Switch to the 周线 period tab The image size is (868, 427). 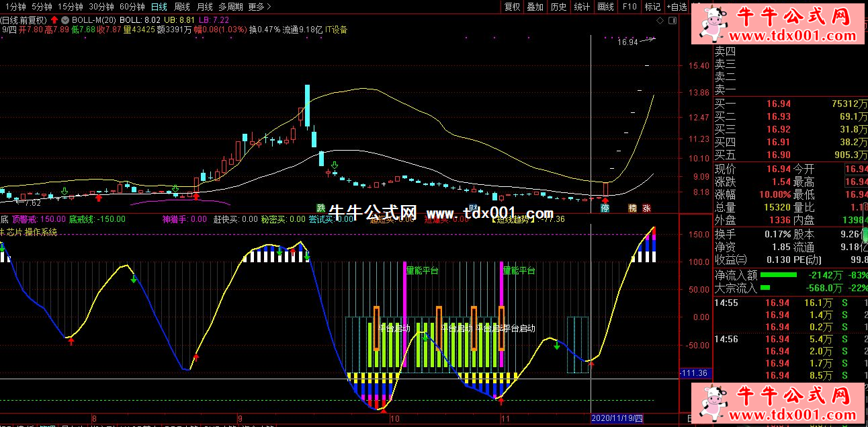point(182,7)
